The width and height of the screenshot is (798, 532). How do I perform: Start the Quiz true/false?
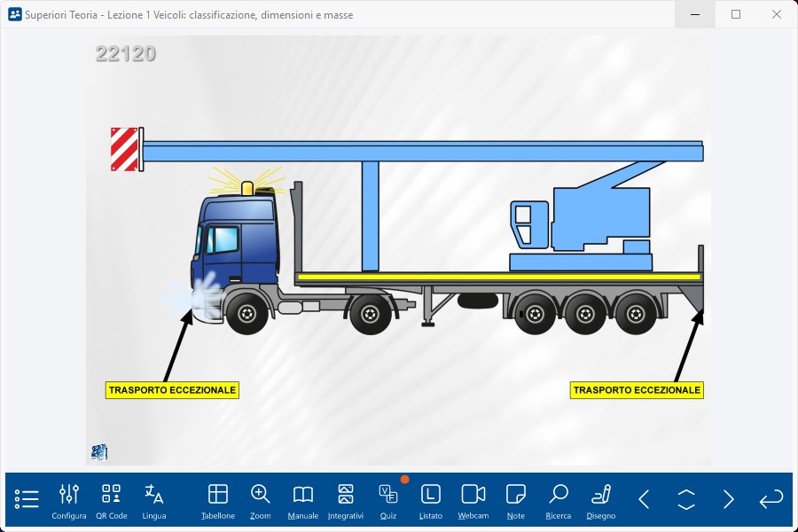[388, 500]
